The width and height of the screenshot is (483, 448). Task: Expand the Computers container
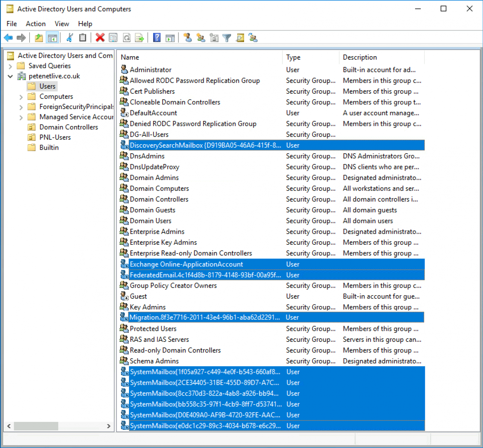coord(21,96)
